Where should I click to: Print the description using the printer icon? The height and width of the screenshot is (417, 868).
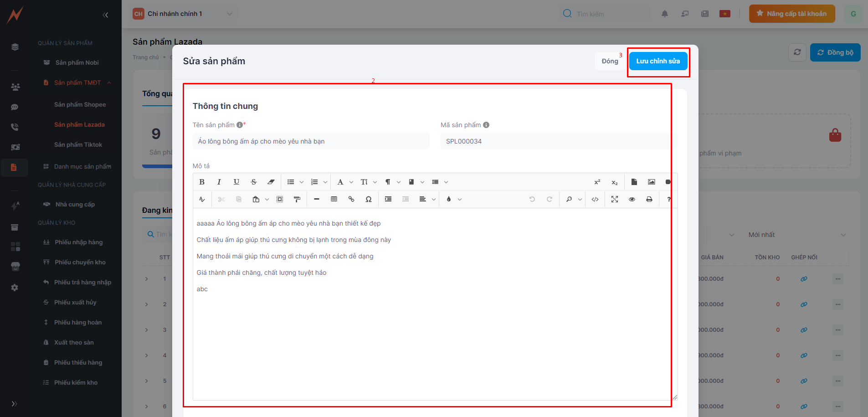(649, 199)
